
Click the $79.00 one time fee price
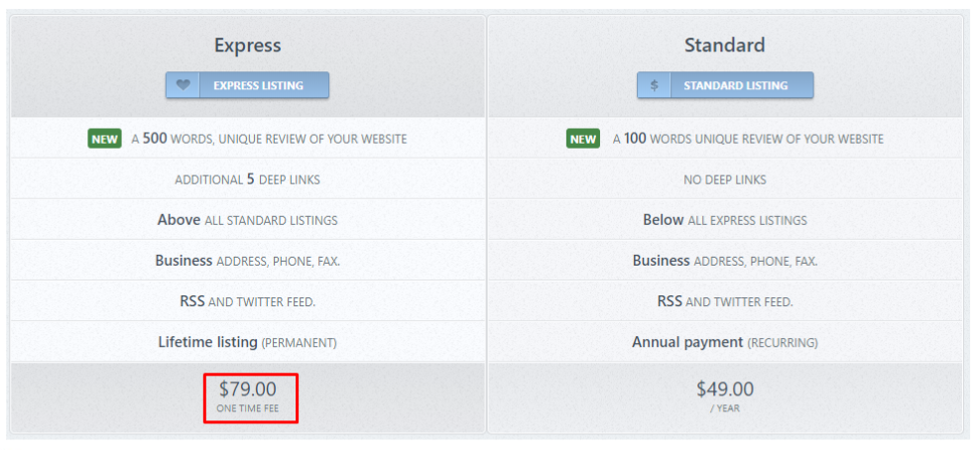point(248,395)
